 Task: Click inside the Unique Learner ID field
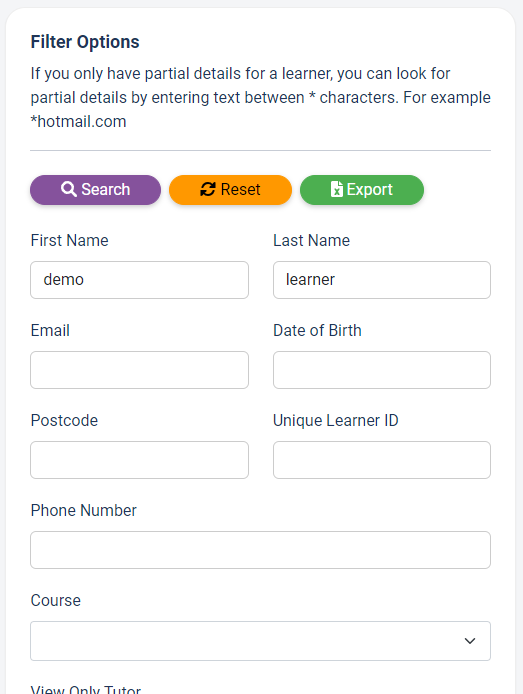(382, 460)
